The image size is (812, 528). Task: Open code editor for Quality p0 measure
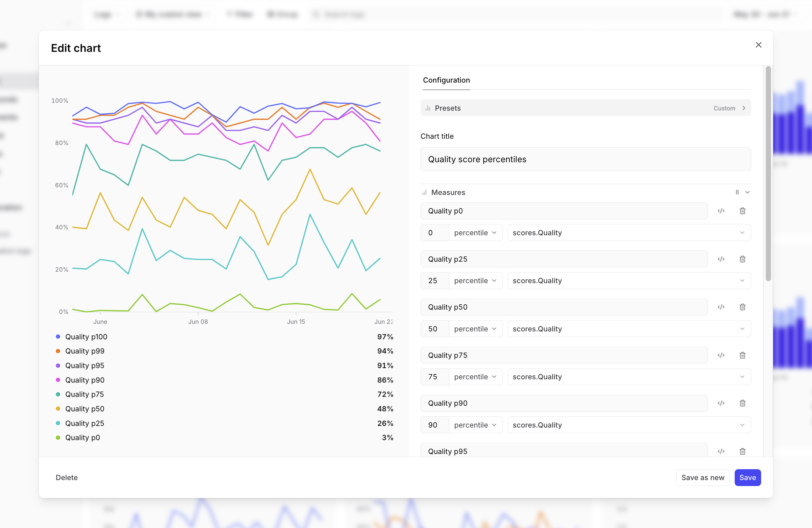(x=721, y=211)
